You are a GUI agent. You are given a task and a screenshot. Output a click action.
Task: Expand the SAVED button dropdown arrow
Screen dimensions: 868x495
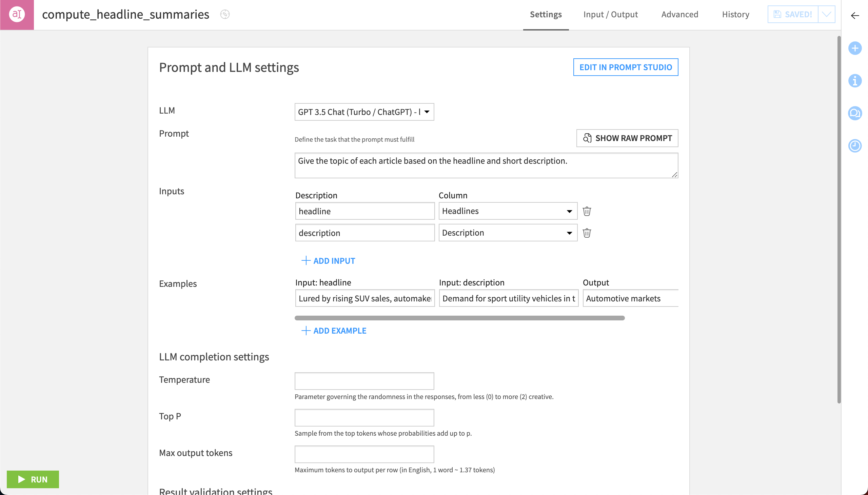click(827, 14)
